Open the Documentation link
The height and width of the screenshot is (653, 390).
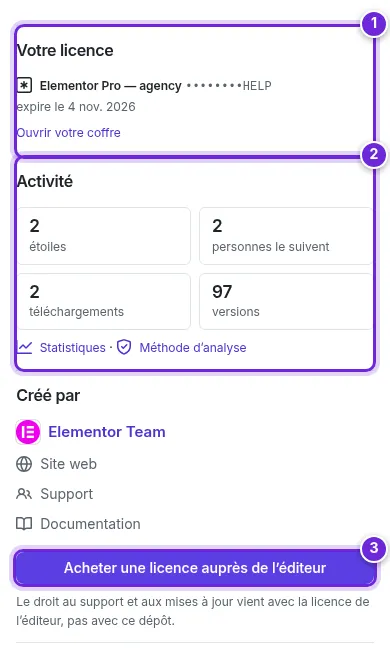pyautogui.click(x=90, y=524)
